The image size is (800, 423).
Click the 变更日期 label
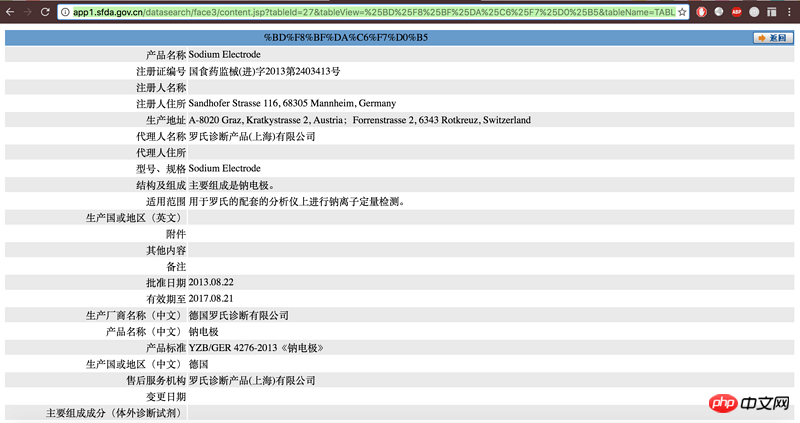tap(166, 397)
